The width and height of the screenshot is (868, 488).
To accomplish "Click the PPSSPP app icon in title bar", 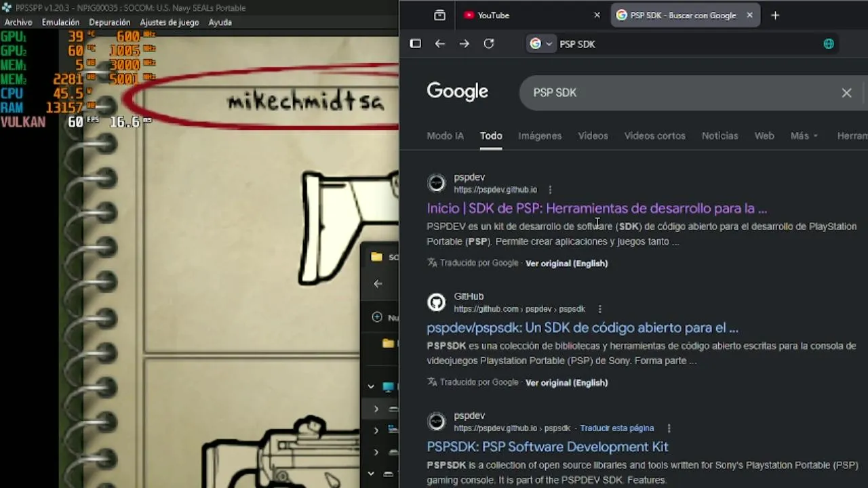I will (x=7, y=8).
